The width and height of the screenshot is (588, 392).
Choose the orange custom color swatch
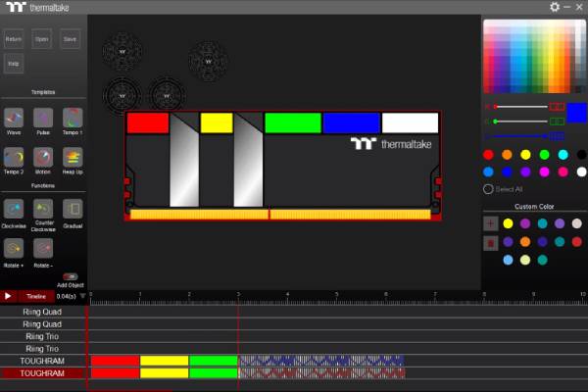point(525,242)
